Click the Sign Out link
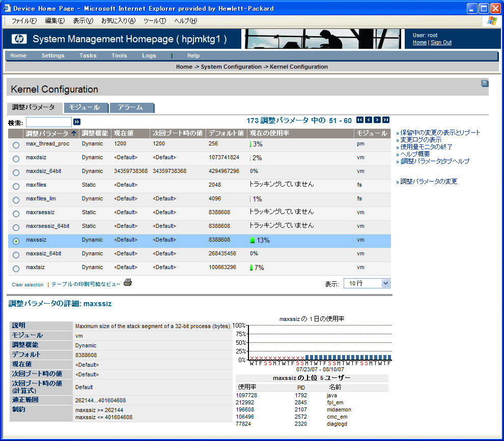 point(441,42)
